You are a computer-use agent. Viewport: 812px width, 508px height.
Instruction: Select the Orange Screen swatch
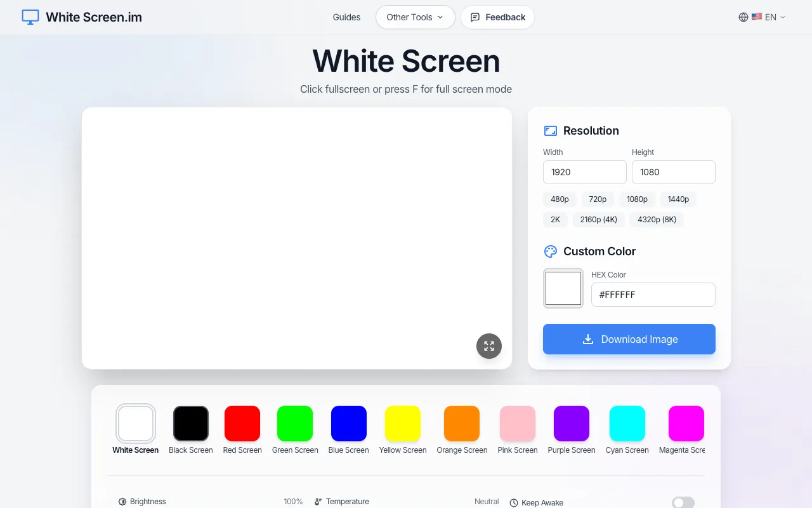(x=462, y=424)
